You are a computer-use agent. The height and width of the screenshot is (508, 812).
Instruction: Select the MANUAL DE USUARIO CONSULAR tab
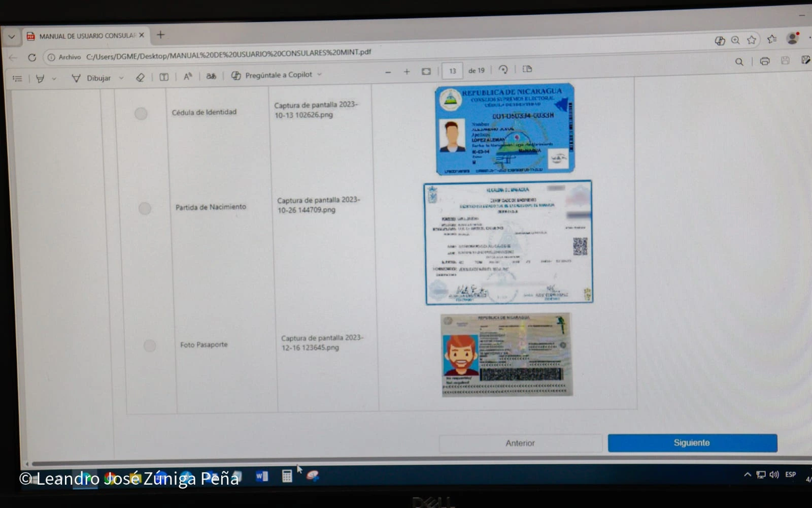86,36
